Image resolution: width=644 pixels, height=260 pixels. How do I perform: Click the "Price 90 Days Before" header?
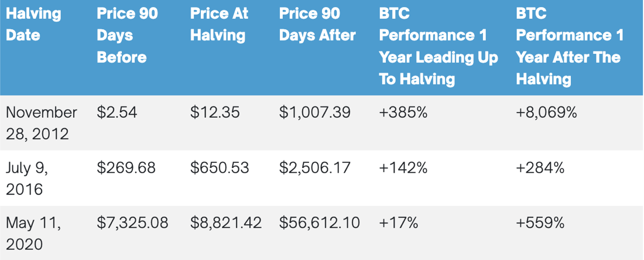[127, 35]
